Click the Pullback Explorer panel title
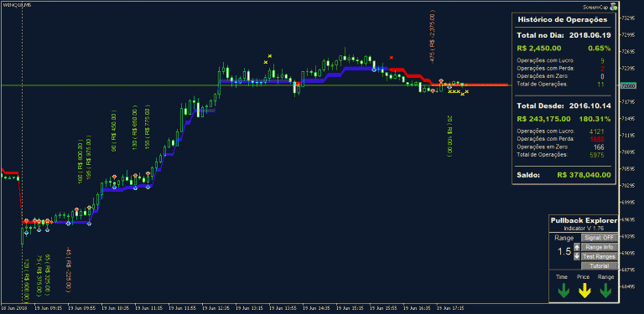 (584, 220)
